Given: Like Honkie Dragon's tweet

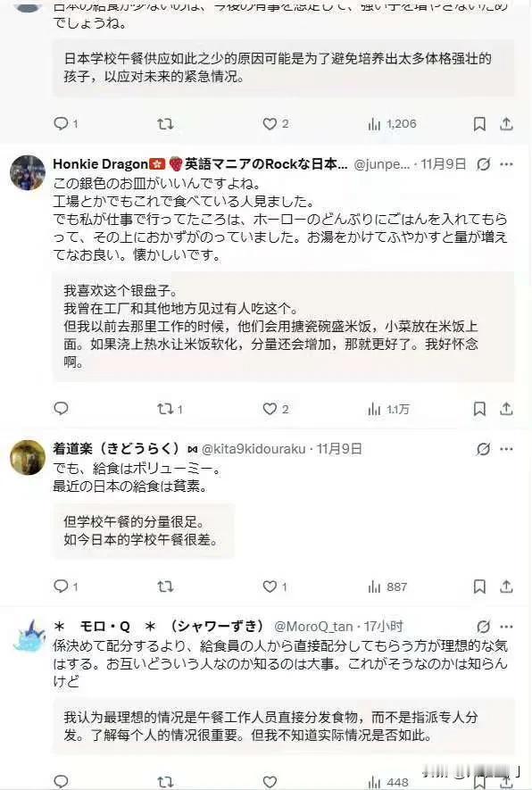Looking at the screenshot, I should pos(276,409).
